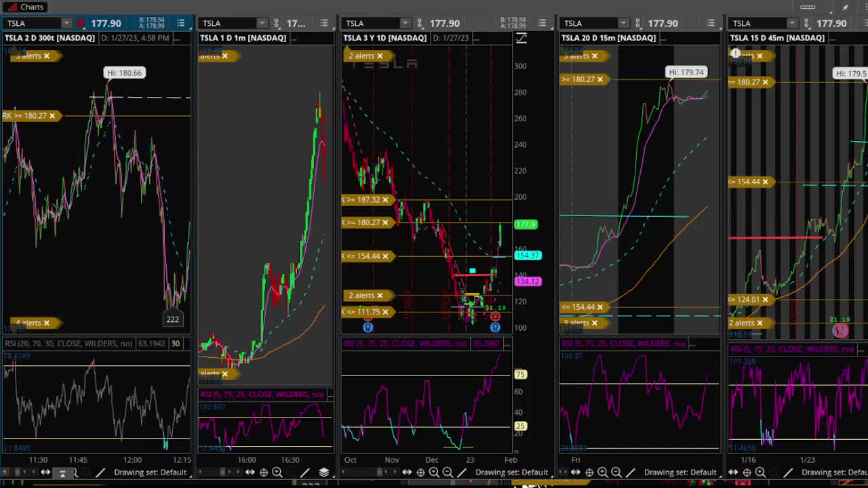Select the drawing pencil tool under 20 D 15m chart
This screenshot has width=868, height=488.
tap(631, 472)
